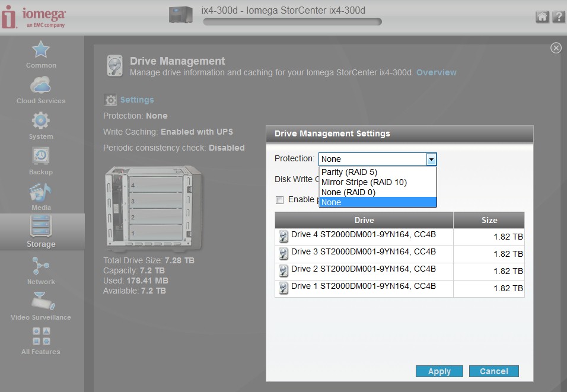
Task: Click the Settings gear icon
Action: click(110, 100)
